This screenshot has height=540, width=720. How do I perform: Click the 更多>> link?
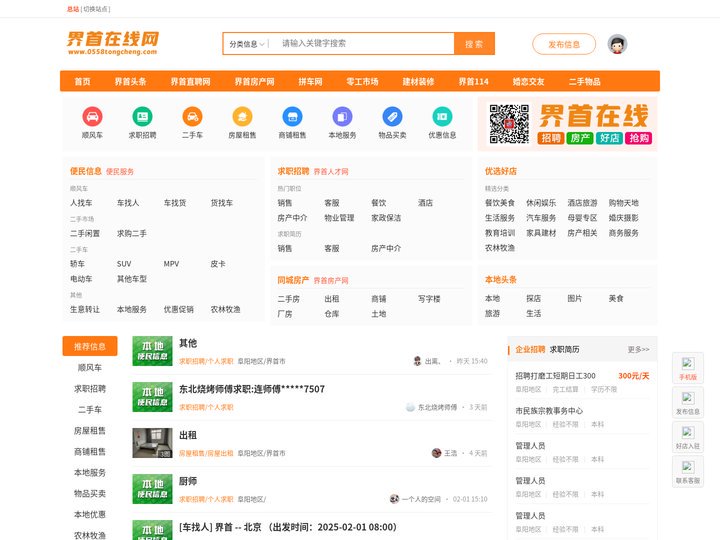(638, 349)
